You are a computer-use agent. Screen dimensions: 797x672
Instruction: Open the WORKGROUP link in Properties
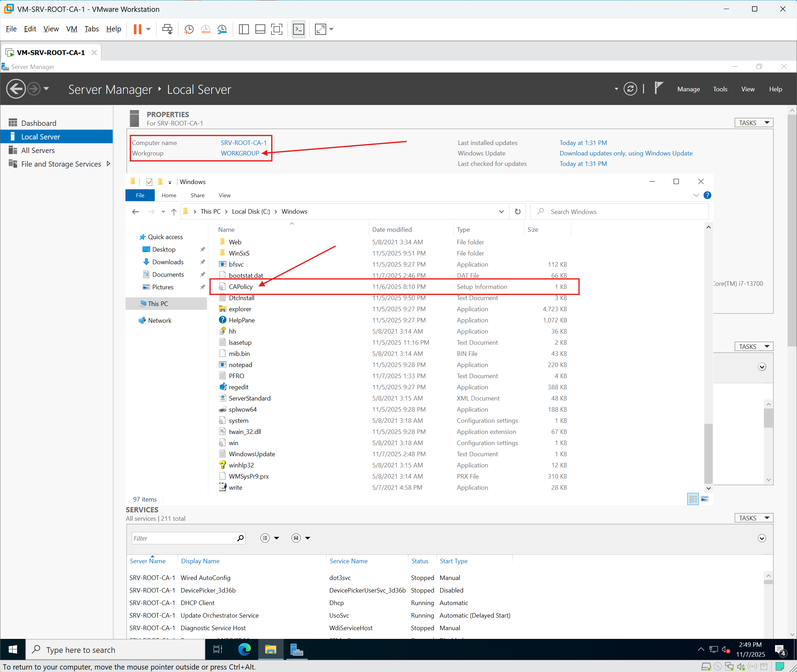pyautogui.click(x=240, y=153)
